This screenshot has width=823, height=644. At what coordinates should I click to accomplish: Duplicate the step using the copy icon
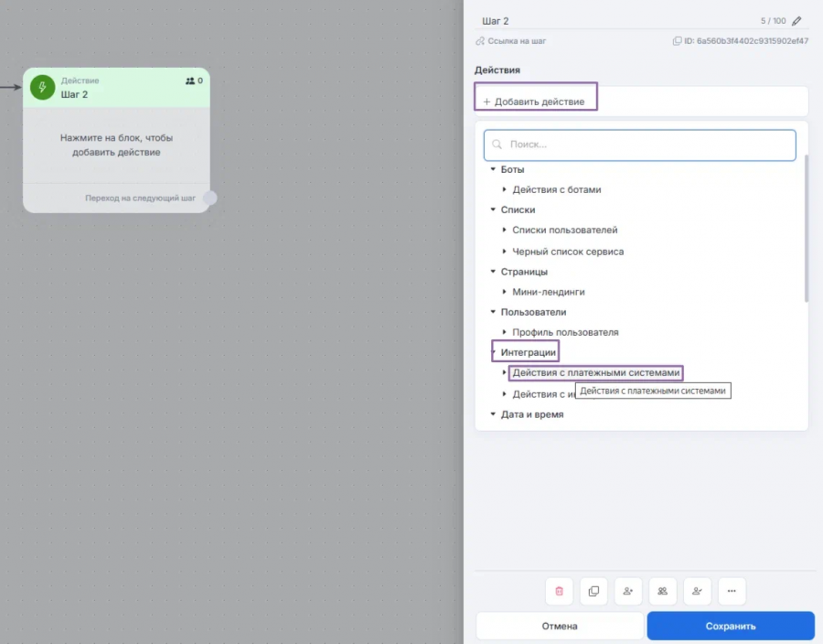coord(593,591)
